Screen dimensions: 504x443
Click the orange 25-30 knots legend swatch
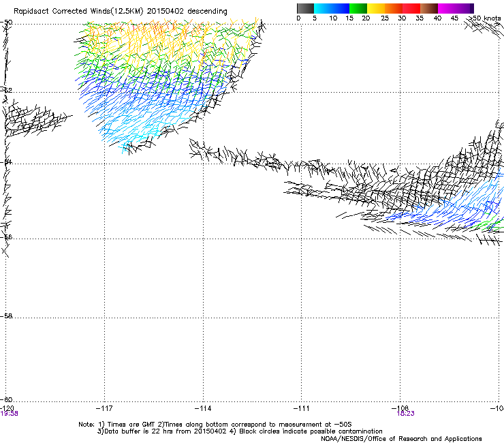coord(394,8)
